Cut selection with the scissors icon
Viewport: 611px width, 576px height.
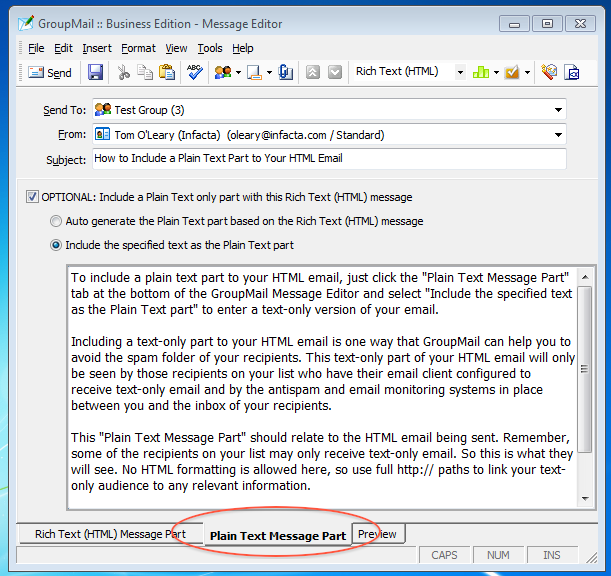pyautogui.click(x=124, y=72)
